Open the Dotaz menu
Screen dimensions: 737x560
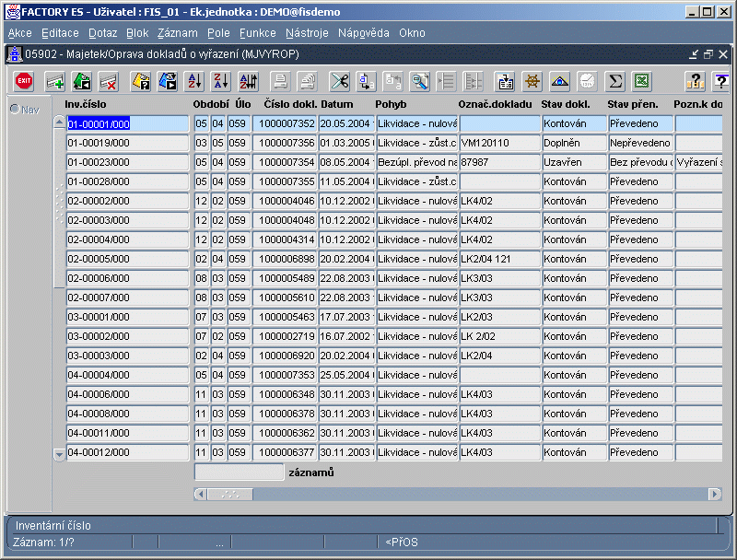point(102,33)
